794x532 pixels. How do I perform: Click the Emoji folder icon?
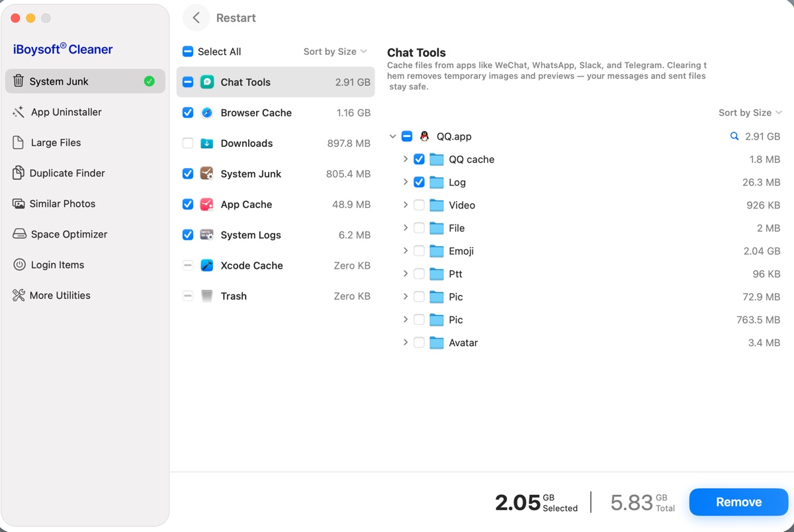(x=436, y=251)
